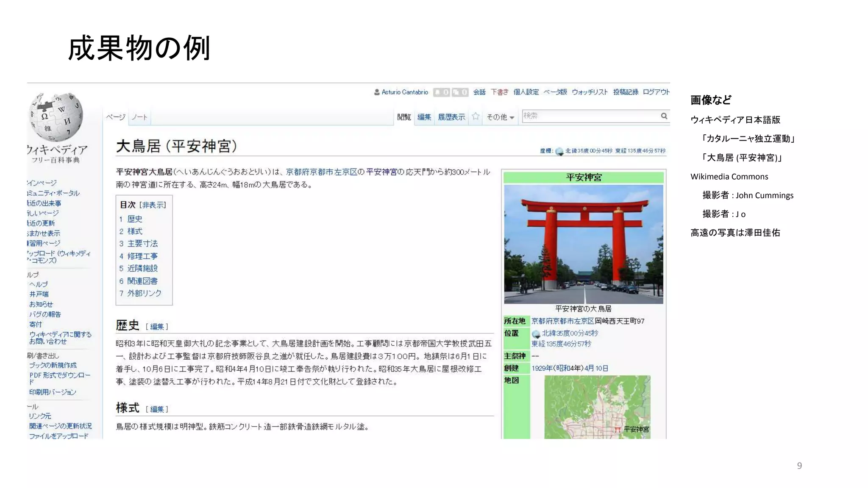Open 個人設定 preferences link
Viewport: 868px width, 488px height.
pyautogui.click(x=526, y=92)
